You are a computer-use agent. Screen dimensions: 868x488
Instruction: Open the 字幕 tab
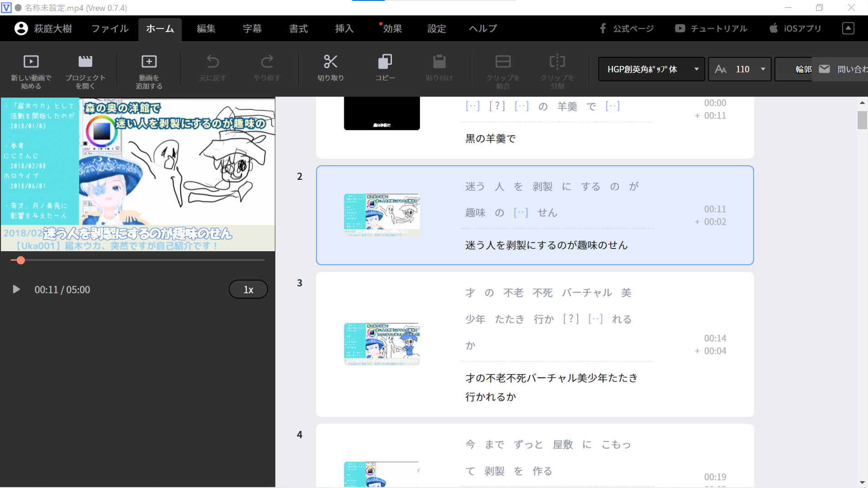(252, 29)
